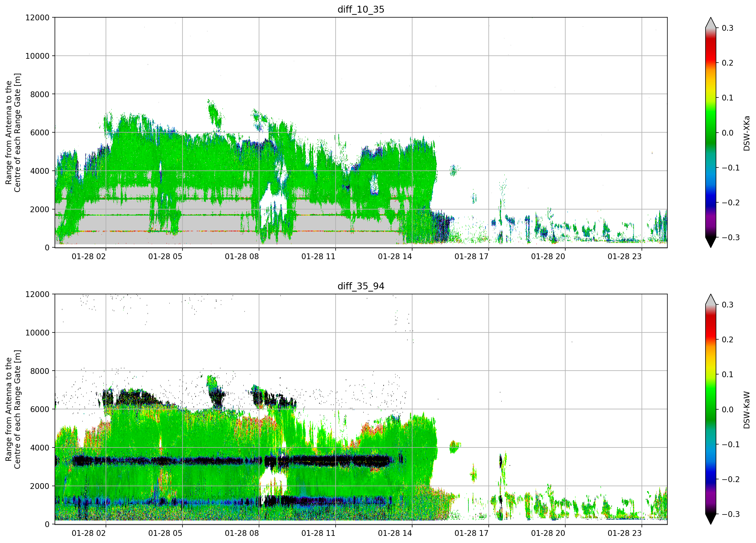Click the top plot y-axis Range label
Viewport: 756px width, 543px height.
click(13, 132)
